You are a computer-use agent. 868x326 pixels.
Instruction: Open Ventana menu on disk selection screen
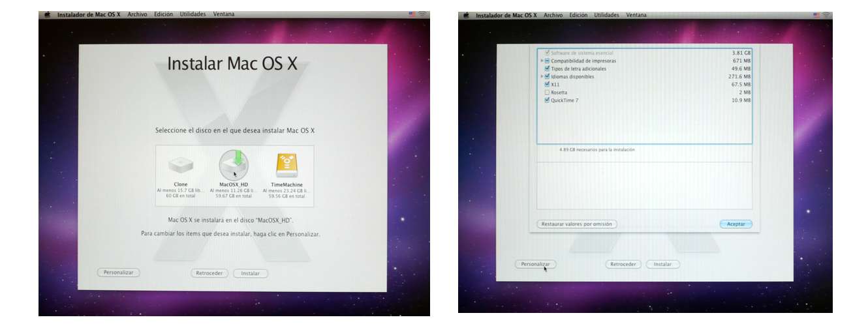click(x=224, y=14)
